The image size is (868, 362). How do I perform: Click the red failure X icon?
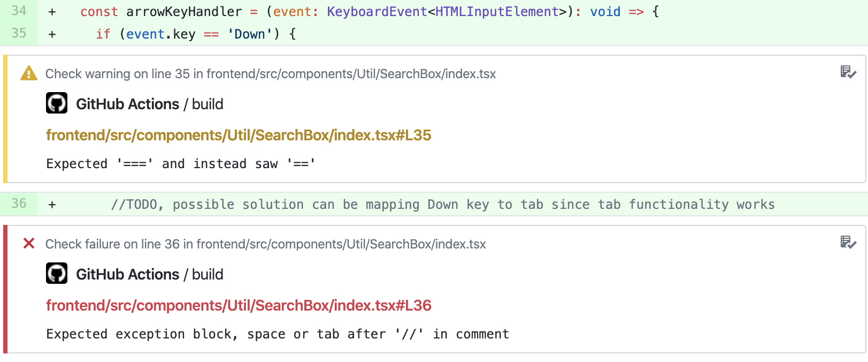pyautogui.click(x=29, y=244)
